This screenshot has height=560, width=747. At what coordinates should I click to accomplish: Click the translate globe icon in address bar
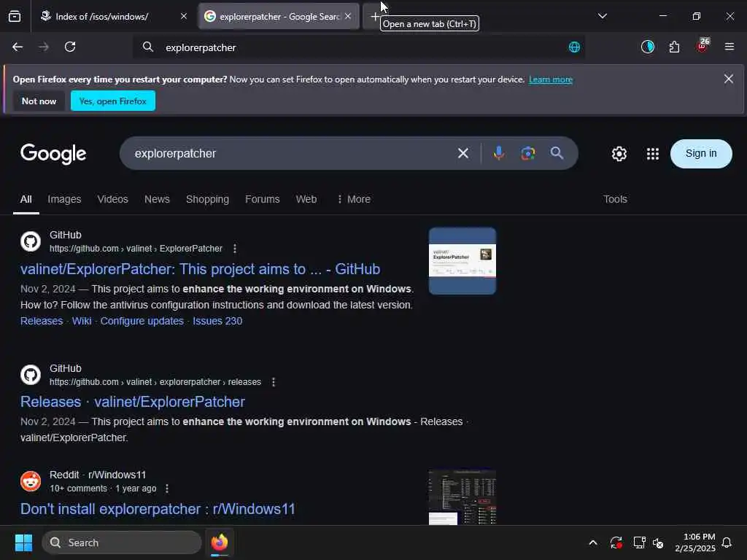pos(574,47)
